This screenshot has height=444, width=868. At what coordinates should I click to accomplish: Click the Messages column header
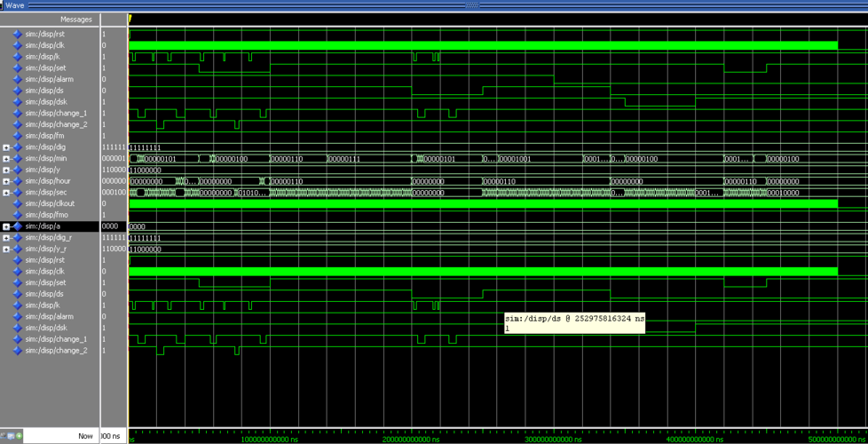click(x=75, y=20)
